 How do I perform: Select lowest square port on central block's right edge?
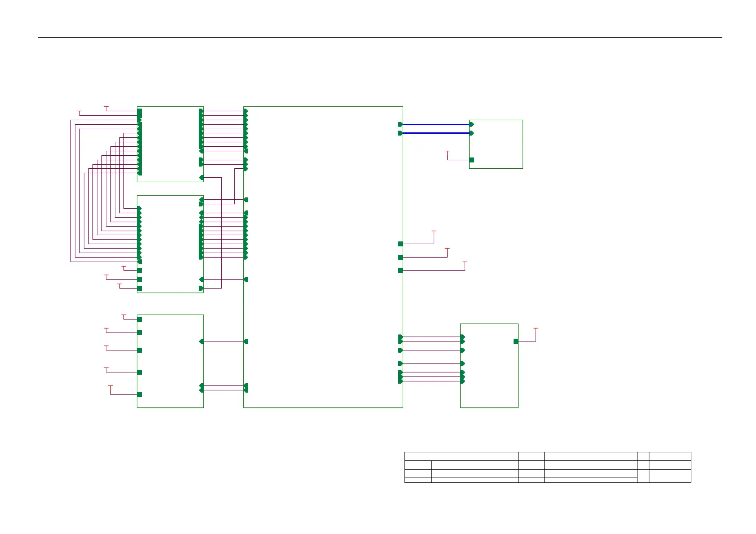click(x=400, y=270)
